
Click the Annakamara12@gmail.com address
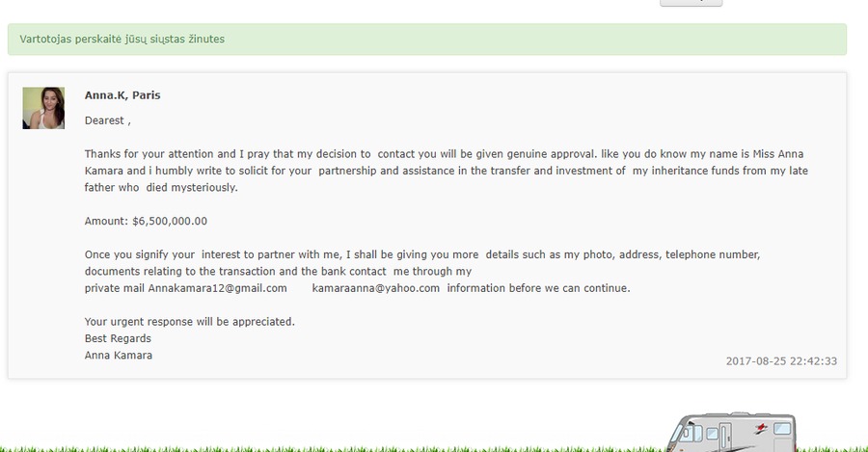(218, 288)
